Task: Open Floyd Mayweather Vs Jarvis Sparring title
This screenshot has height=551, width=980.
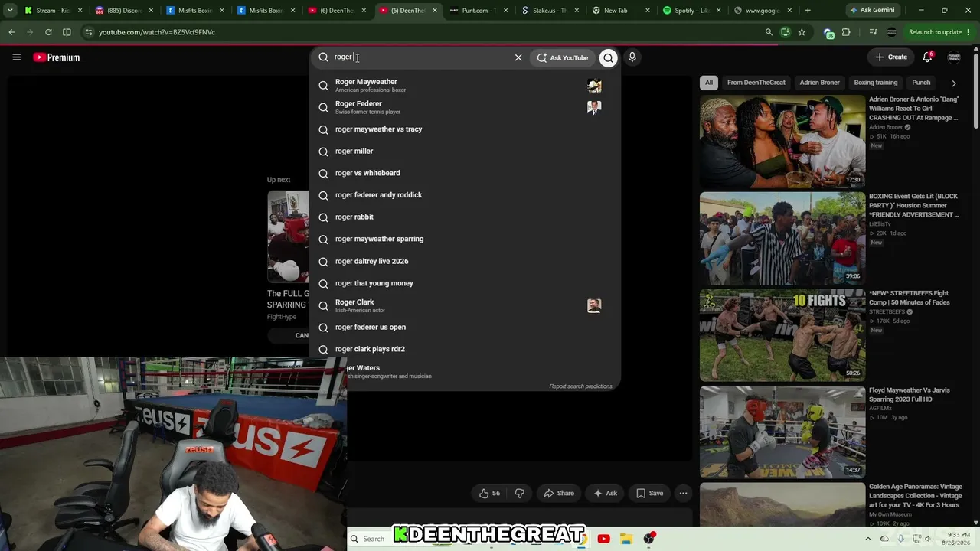Action: pyautogui.click(x=910, y=395)
